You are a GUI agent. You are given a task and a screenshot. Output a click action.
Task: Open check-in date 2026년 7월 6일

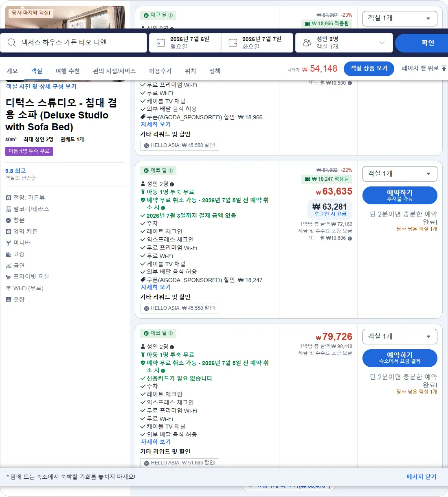(x=185, y=42)
